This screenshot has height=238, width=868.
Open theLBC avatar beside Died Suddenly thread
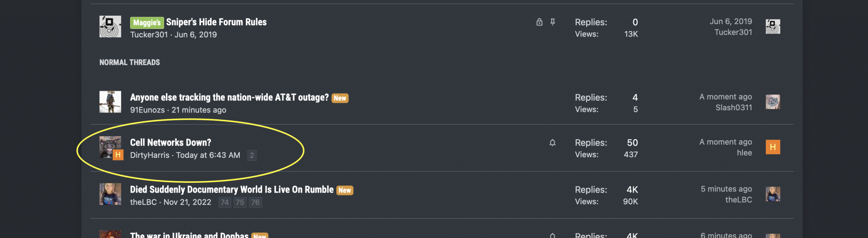click(110, 194)
